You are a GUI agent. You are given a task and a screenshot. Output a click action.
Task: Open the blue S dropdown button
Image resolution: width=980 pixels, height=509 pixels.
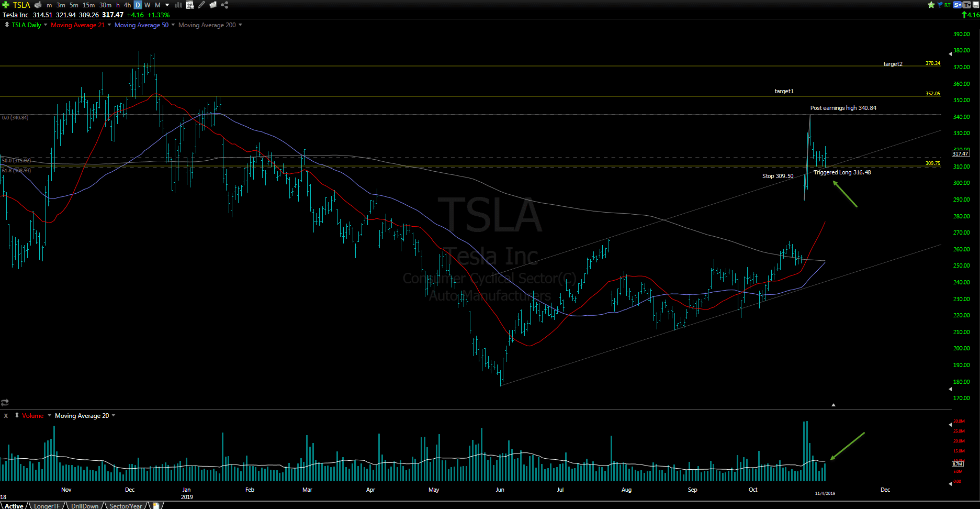tap(958, 5)
